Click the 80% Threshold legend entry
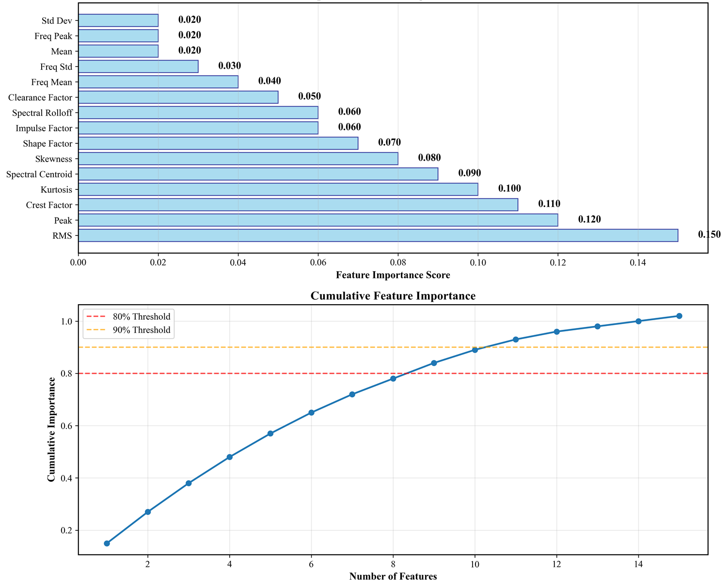Screen dimensions: 727x588 click(128, 317)
